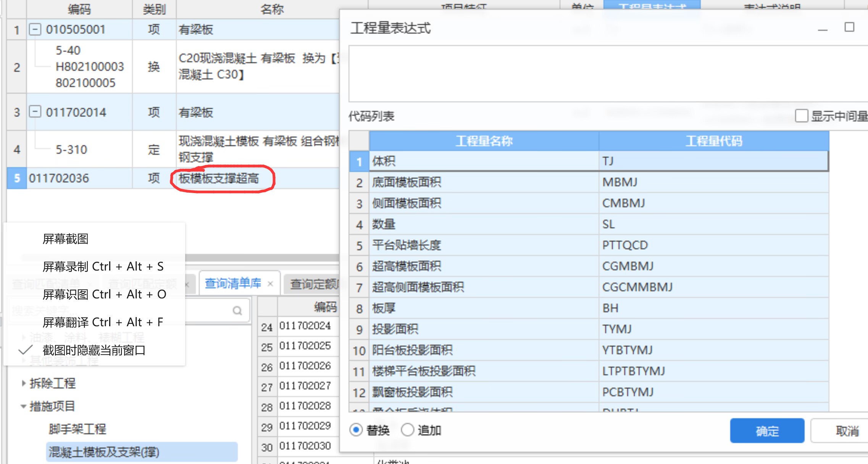Click the 编码 column header in top table

79,9
